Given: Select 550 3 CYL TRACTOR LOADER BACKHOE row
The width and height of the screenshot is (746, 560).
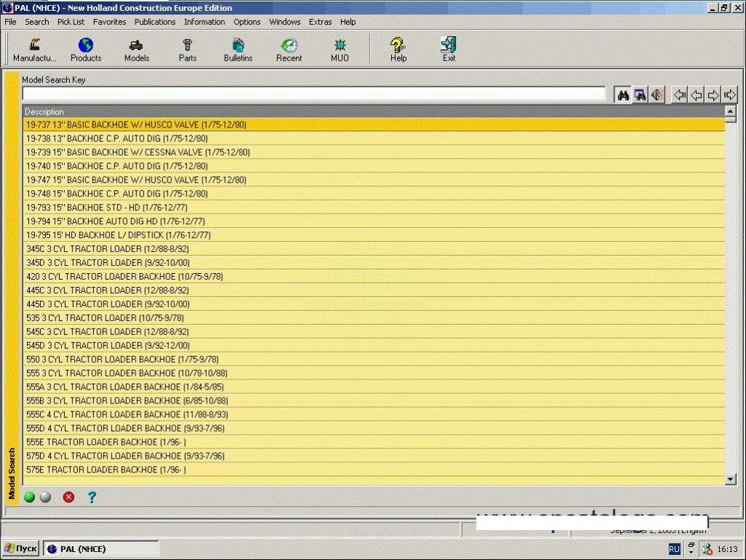Looking at the screenshot, I should tap(374, 359).
